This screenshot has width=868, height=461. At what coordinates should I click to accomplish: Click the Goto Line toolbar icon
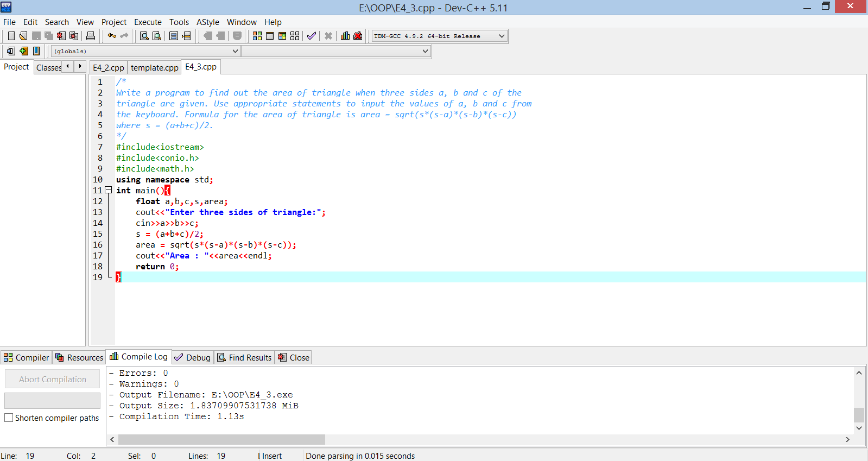(x=186, y=36)
